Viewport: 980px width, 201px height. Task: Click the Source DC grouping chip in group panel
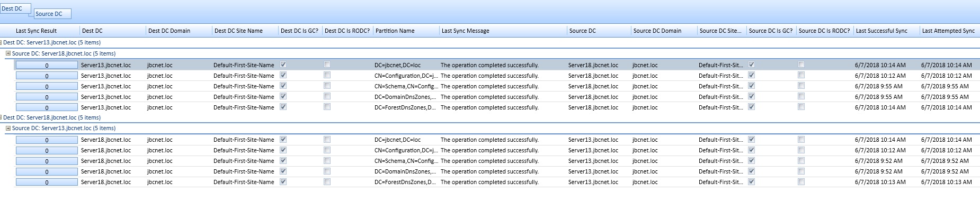[52, 14]
